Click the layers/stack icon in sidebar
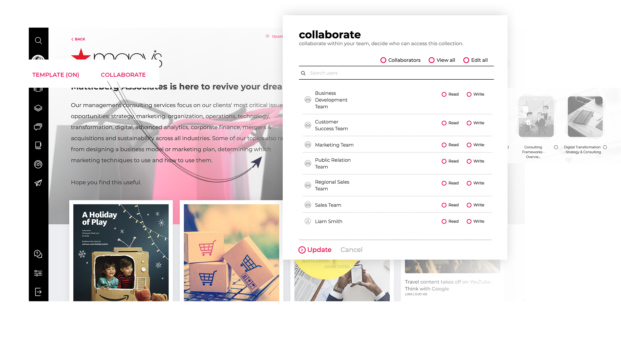Screen dimensions: 621x364 point(39,107)
